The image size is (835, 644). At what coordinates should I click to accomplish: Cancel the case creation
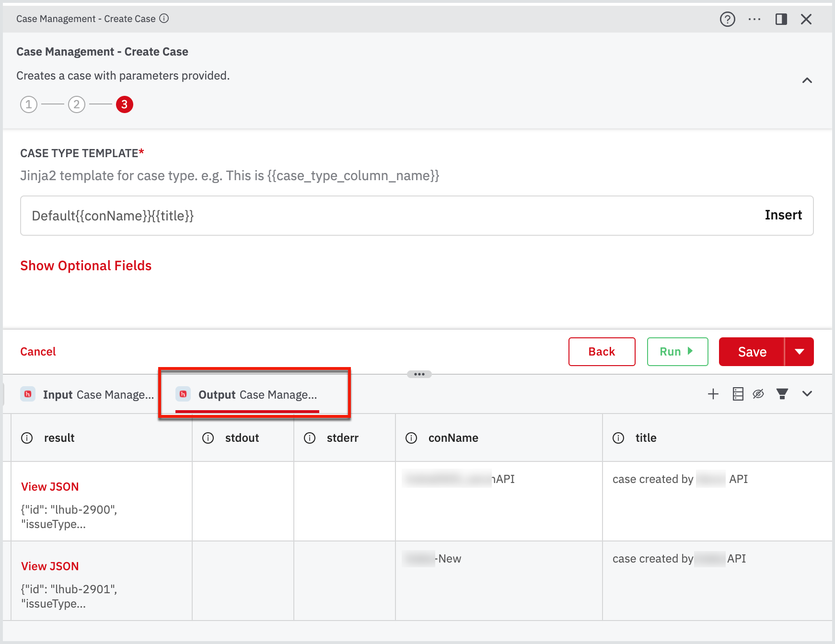38,352
